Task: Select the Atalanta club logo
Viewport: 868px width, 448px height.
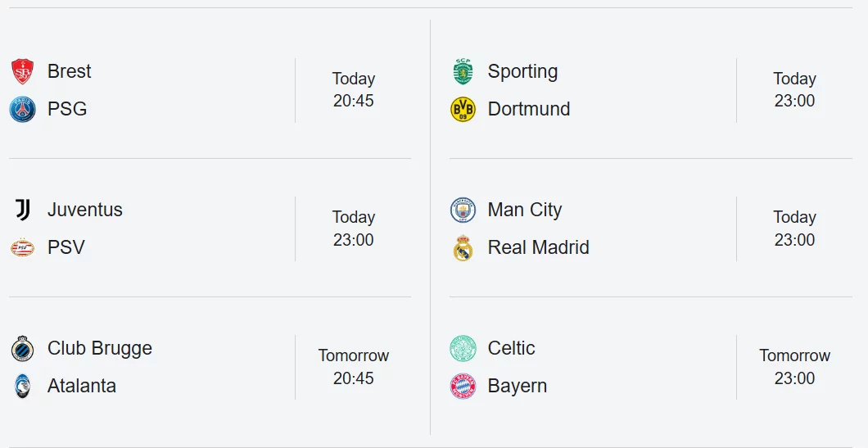Action: (23, 386)
